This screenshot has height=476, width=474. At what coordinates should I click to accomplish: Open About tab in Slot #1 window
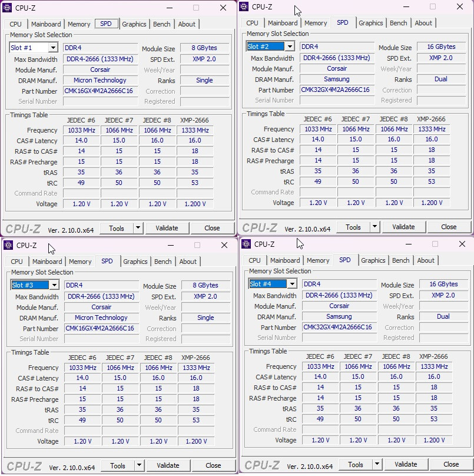[x=187, y=24]
